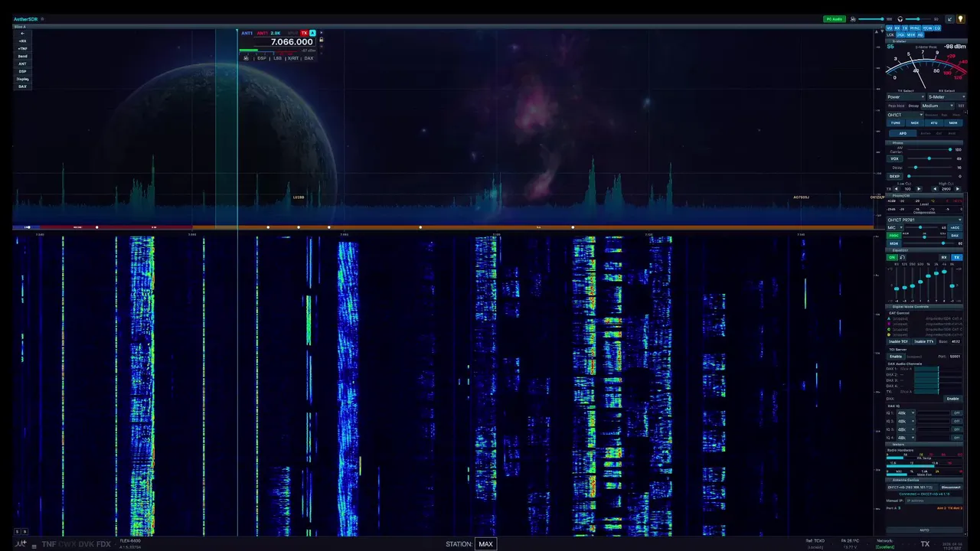Open the DAX settings in left sidebar
This screenshot has height=551, width=980.
click(22, 86)
